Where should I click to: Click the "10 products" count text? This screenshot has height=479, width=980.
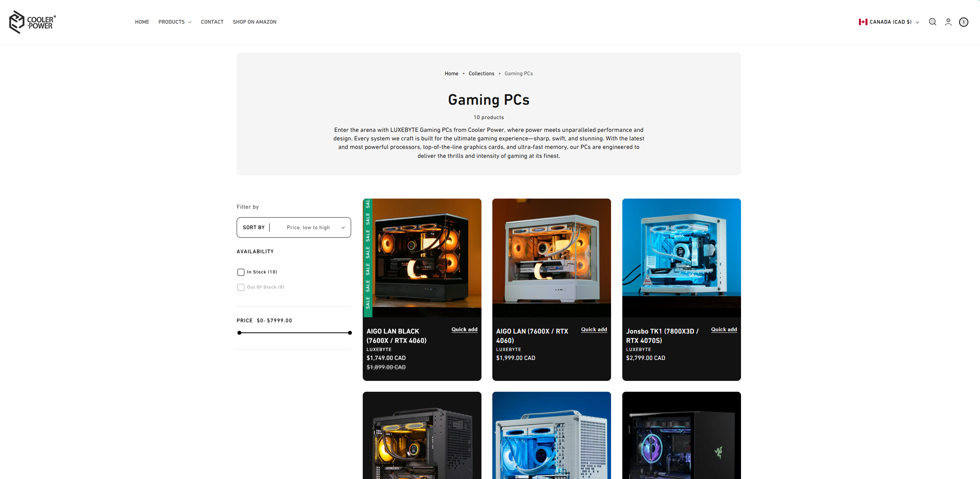pos(489,118)
